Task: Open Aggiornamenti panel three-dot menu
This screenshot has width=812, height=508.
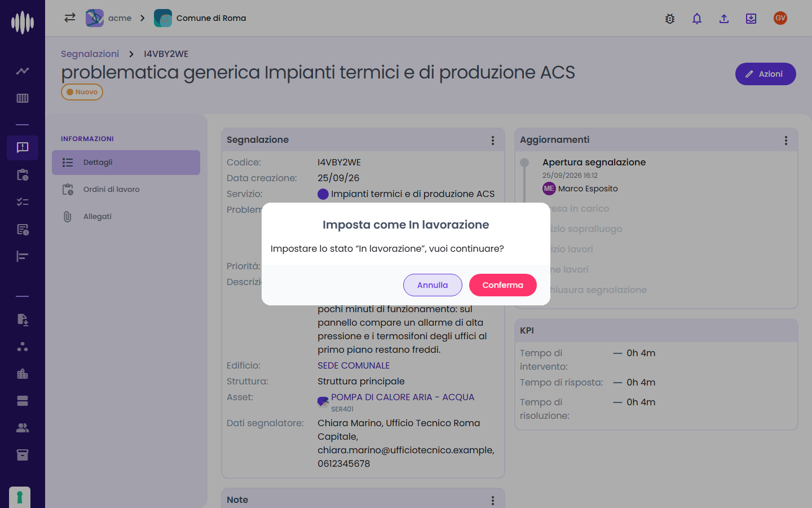Action: 786,141
